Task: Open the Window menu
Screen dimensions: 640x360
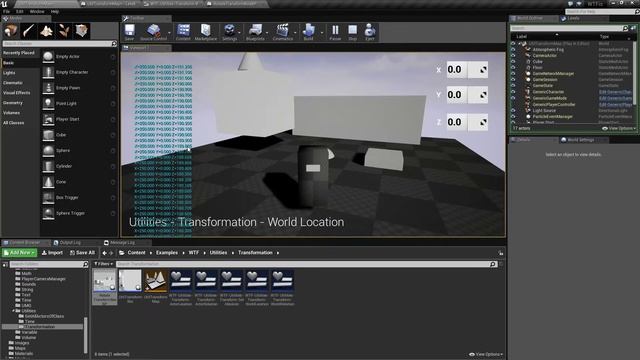Action: click(x=37, y=12)
